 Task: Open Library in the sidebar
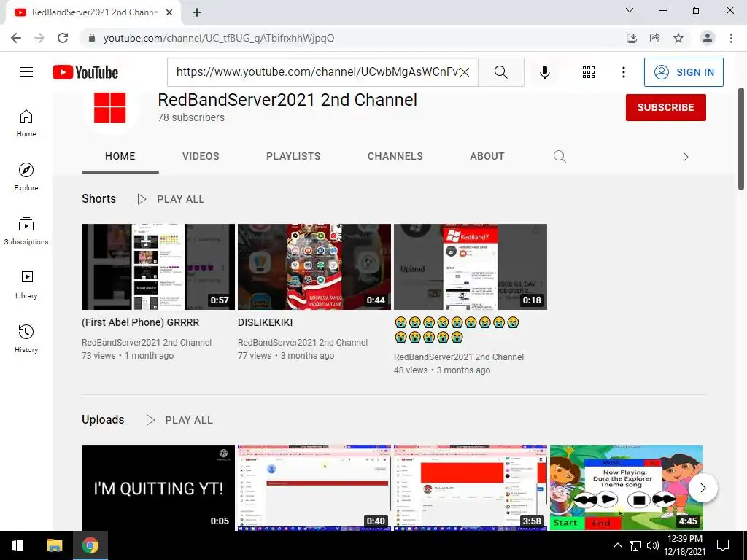click(26, 285)
